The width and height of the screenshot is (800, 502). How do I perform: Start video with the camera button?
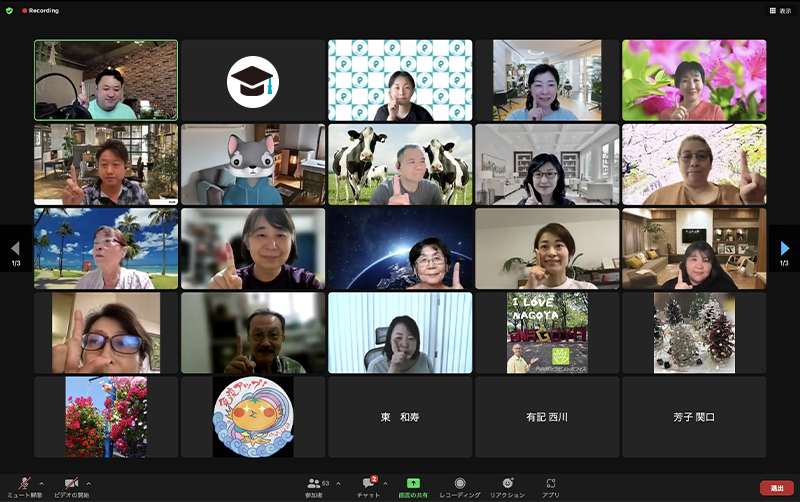[71, 484]
